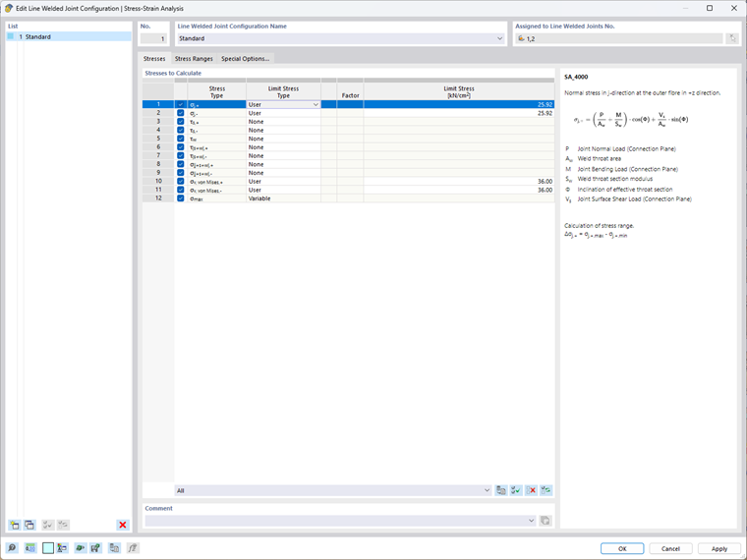Click the blue color square beside Standard list item
The height and width of the screenshot is (560, 747).
click(11, 36)
